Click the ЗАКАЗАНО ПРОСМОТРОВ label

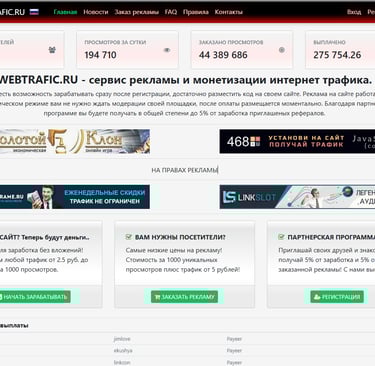(x=231, y=42)
